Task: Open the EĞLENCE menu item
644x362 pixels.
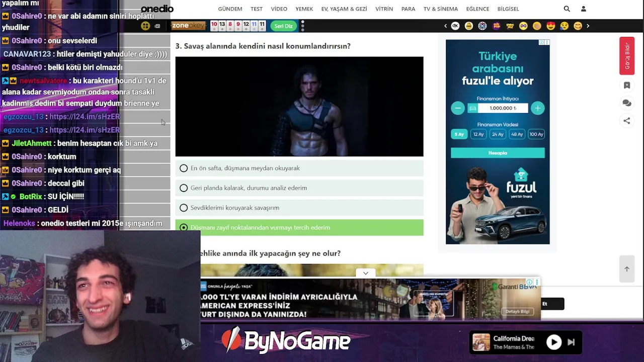Action: [x=478, y=9]
